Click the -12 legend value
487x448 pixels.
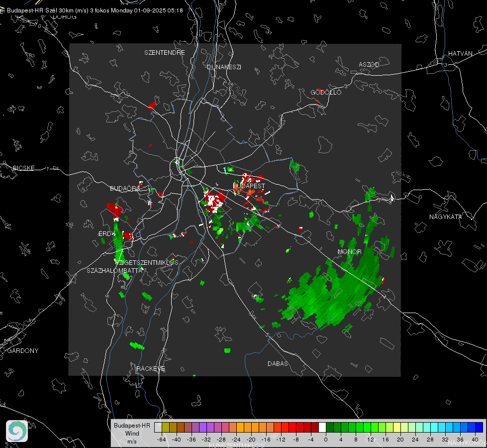tap(281, 440)
